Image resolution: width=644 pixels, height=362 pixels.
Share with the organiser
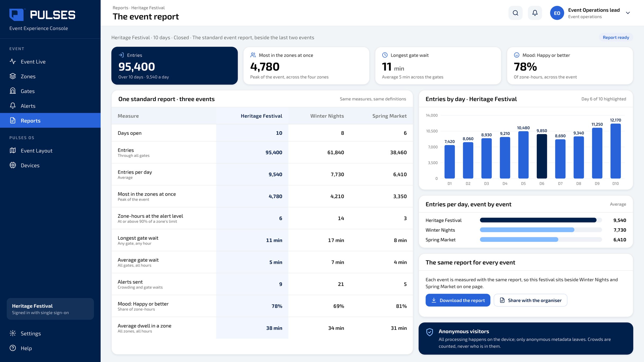(x=530, y=300)
